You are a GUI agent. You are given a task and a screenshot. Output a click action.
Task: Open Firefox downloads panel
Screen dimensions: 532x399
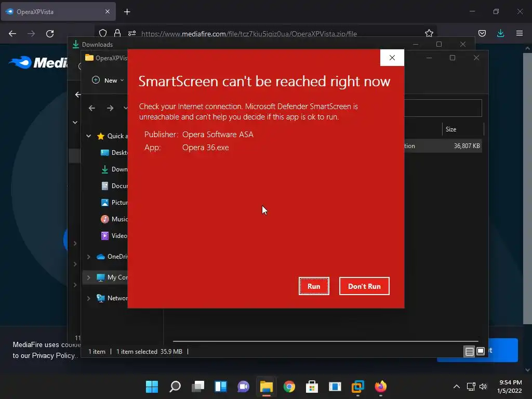(x=500, y=33)
